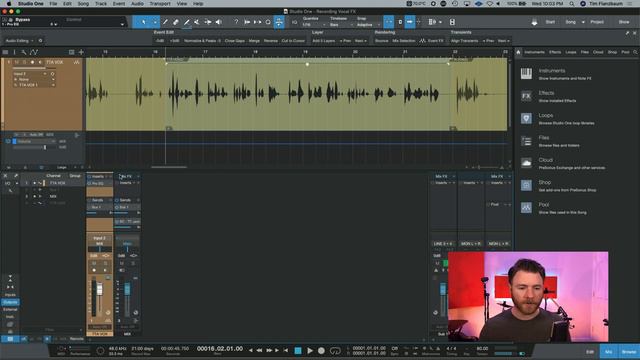Select the Mute tool
Viewport: 640px width, 360px height.
pyautogui.click(x=197, y=22)
